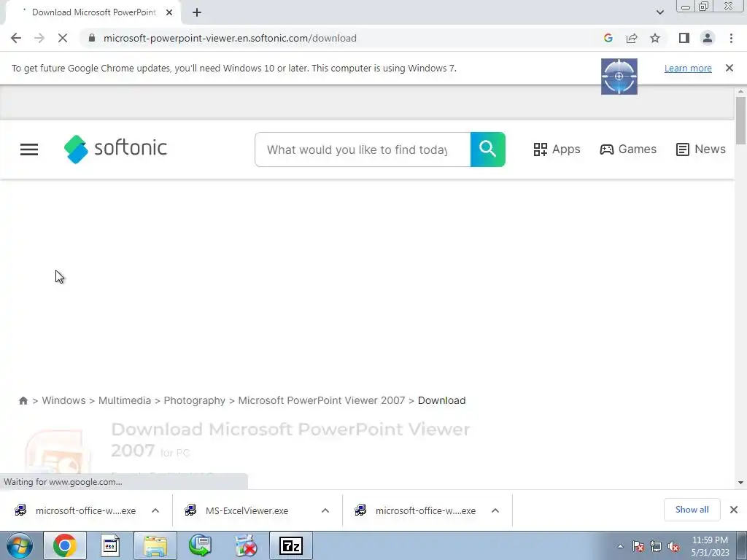747x560 pixels.
Task: Open the Apps section
Action: (x=557, y=149)
